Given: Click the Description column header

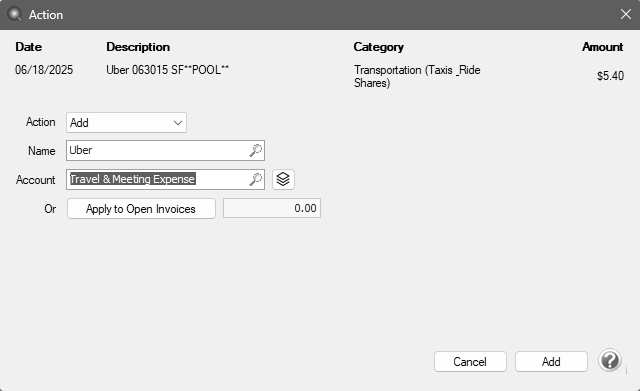Looking at the screenshot, I should 138,47.
